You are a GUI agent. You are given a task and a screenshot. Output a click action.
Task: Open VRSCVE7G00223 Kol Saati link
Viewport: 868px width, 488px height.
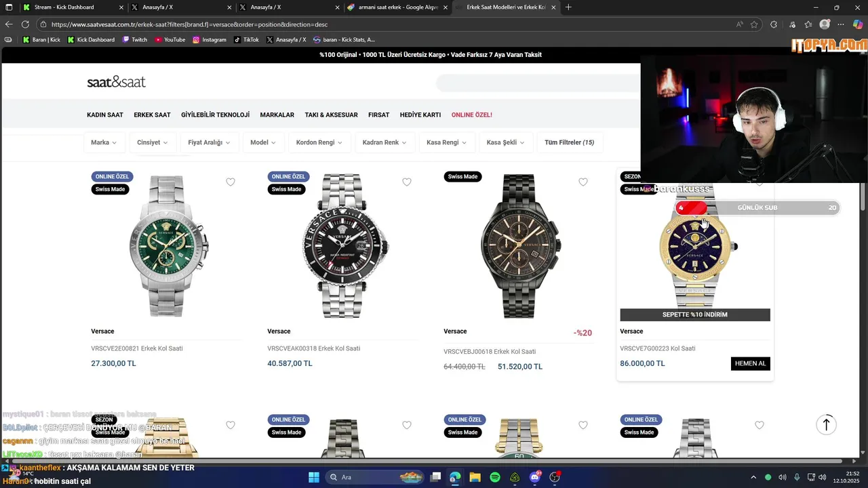point(658,348)
